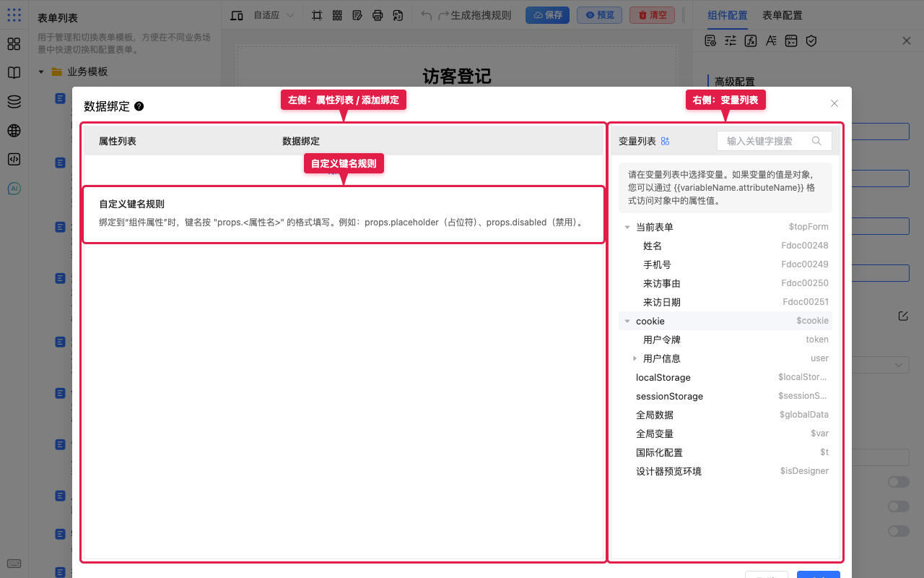The image size is (924, 578).
Task: Click the 预览 button
Action: [x=599, y=15]
